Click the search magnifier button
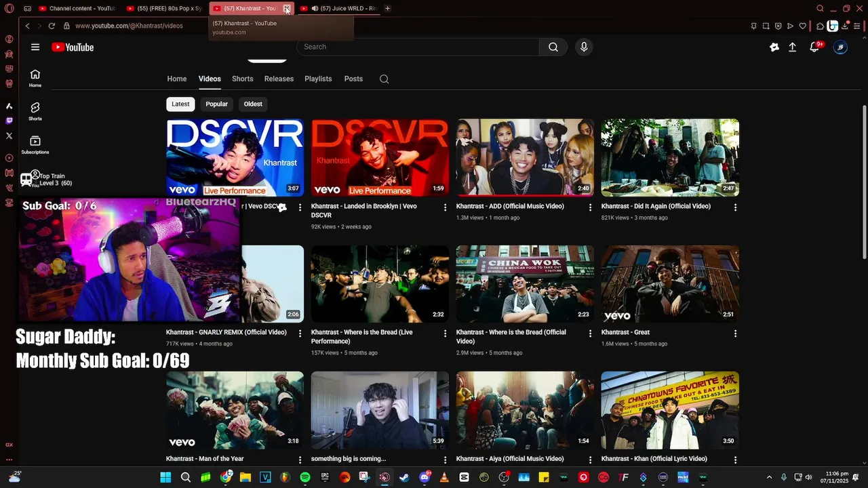Image resolution: width=868 pixels, height=488 pixels. [553, 47]
